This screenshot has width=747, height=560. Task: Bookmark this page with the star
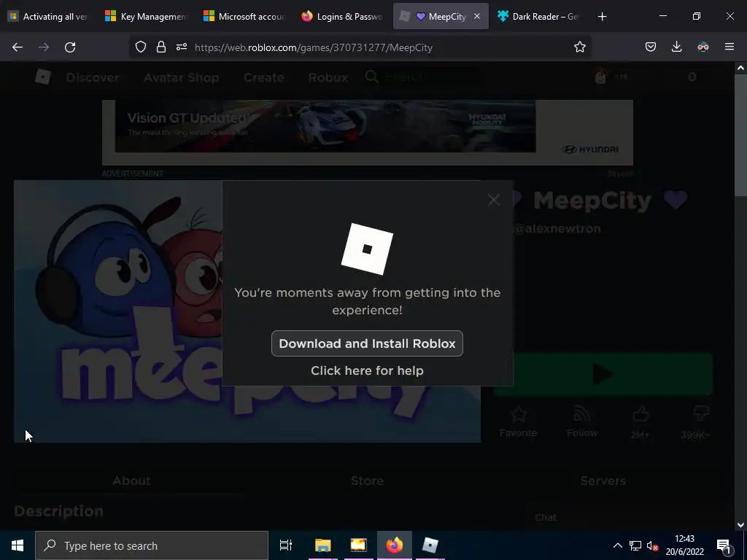coord(579,47)
